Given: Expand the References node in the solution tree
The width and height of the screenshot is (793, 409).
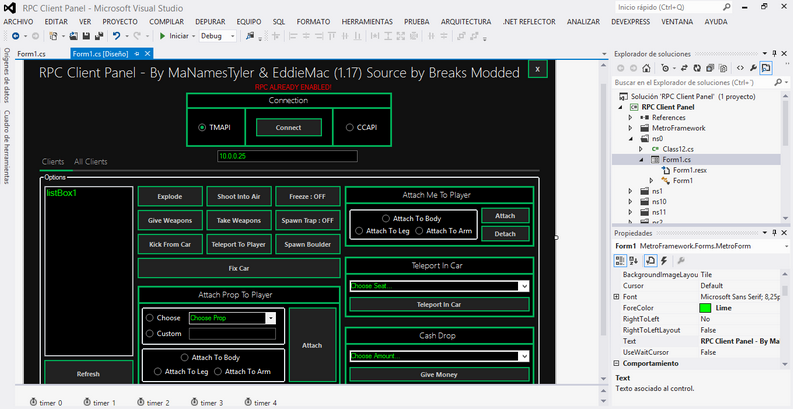Looking at the screenshot, I should coord(630,117).
